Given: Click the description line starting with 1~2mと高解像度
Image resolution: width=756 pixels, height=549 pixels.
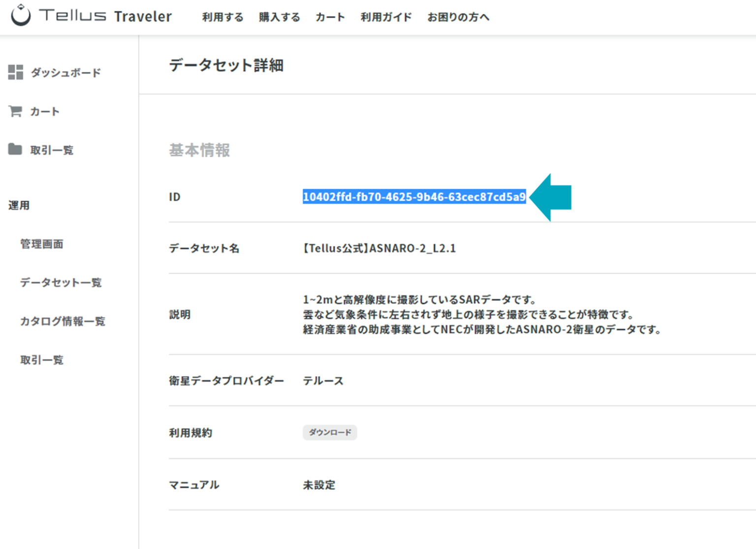Looking at the screenshot, I should click(x=419, y=300).
